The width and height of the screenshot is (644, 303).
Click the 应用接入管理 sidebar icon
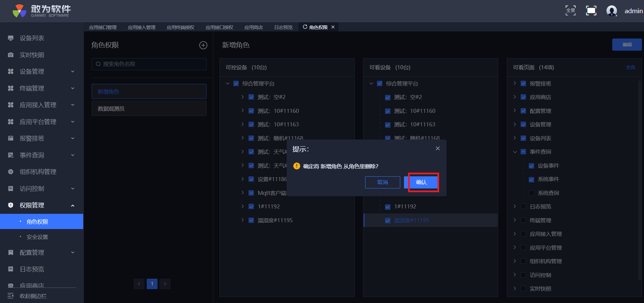(x=11, y=105)
